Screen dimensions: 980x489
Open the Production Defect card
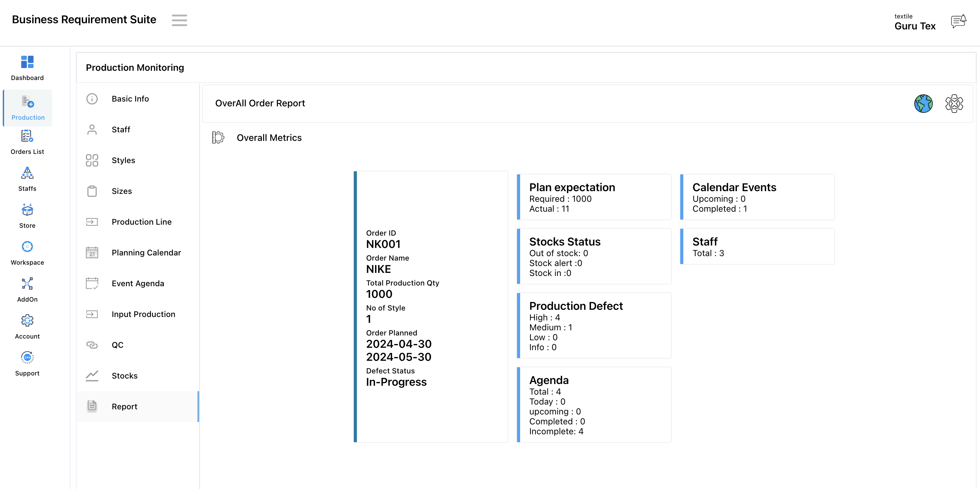coord(594,326)
